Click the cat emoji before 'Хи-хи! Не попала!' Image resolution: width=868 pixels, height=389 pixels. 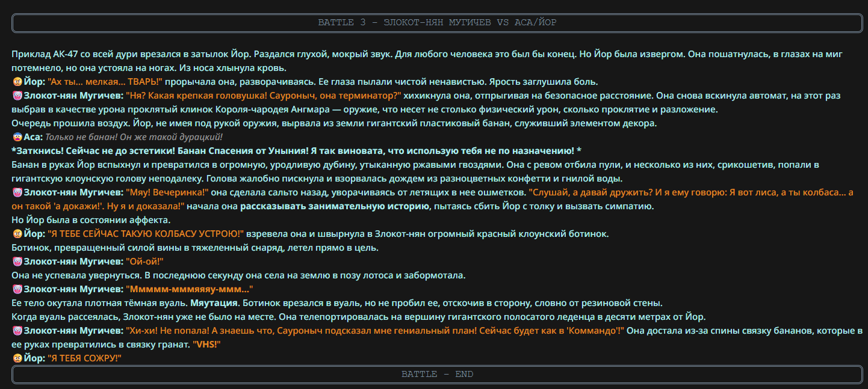click(17, 331)
